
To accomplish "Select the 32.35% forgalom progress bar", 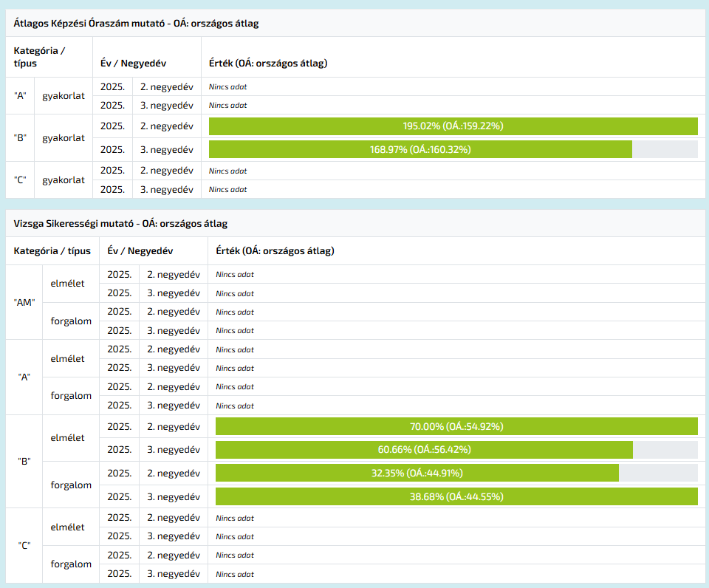I will tap(417, 473).
